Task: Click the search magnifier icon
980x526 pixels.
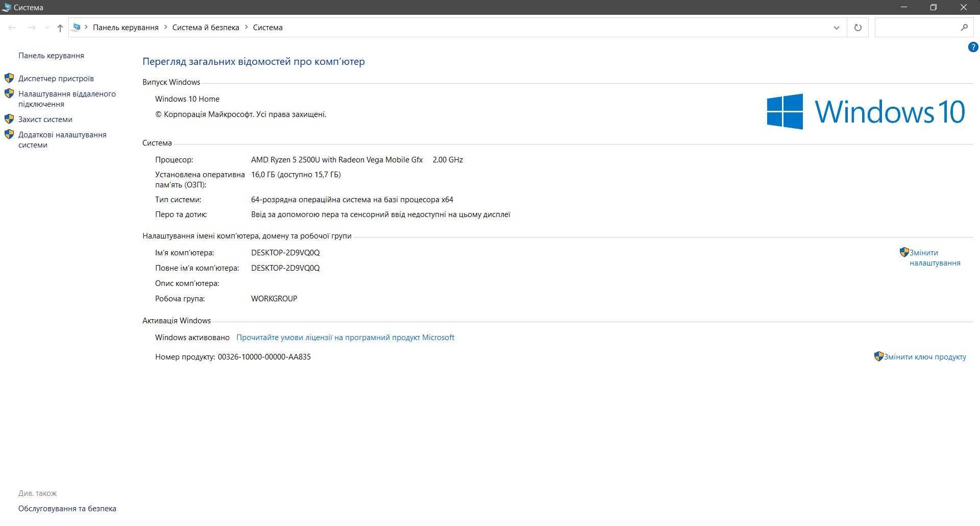Action: (964, 28)
